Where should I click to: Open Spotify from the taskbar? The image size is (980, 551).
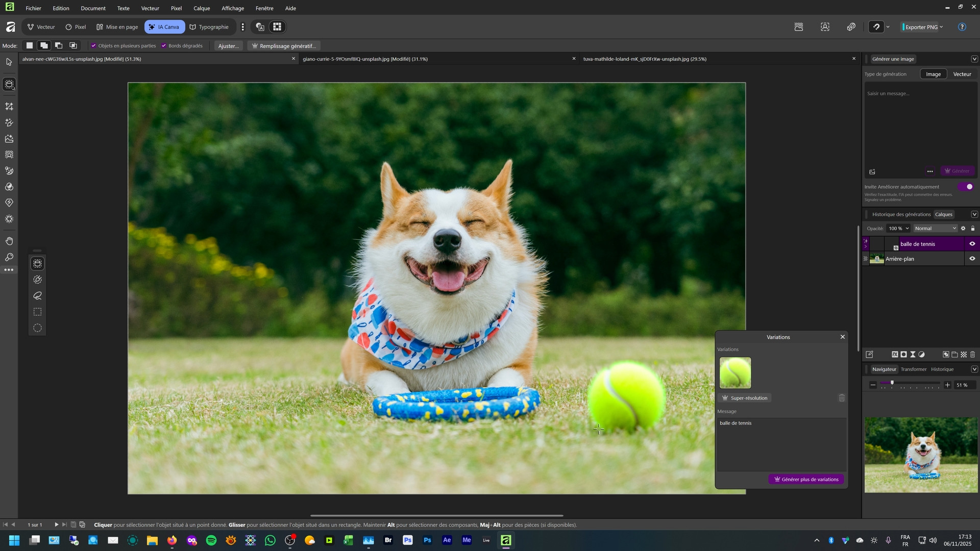pyautogui.click(x=211, y=540)
